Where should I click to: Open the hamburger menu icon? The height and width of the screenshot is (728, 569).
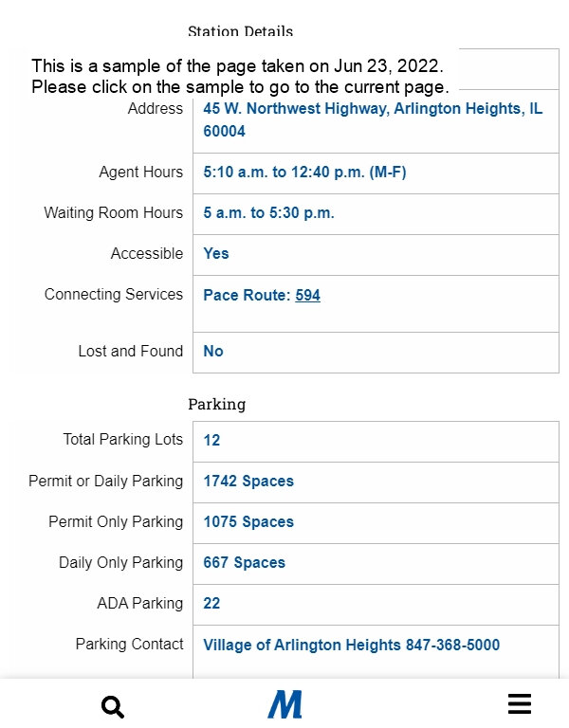(520, 704)
